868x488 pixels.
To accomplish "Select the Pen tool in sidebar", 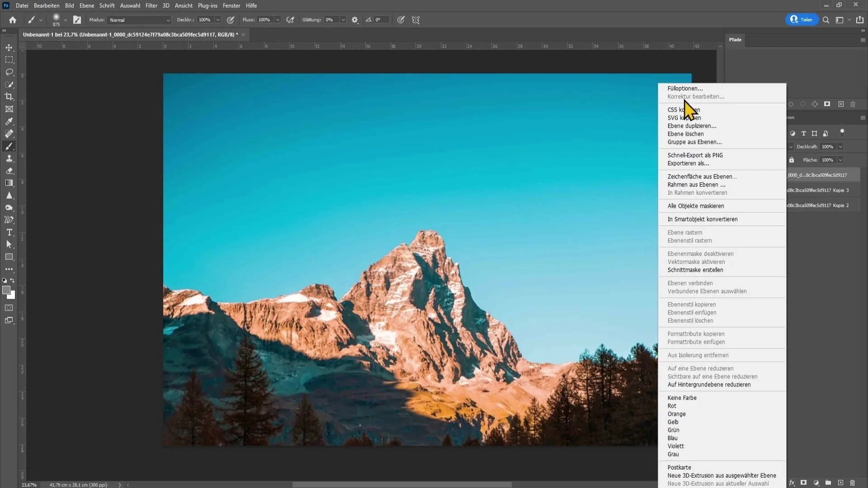I will (9, 220).
